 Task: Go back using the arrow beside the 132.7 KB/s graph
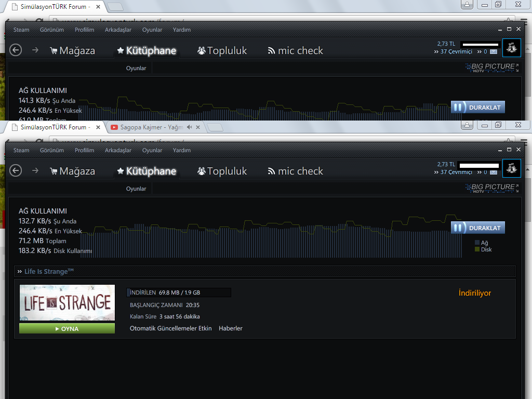click(x=16, y=170)
